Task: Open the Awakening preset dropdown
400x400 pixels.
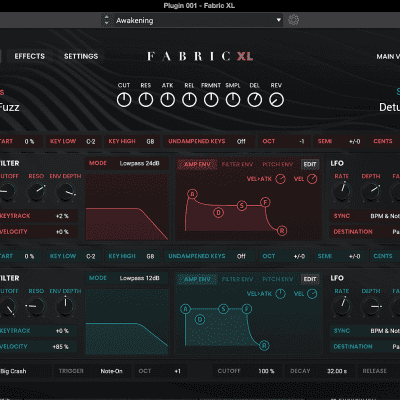Action: click(x=198, y=20)
